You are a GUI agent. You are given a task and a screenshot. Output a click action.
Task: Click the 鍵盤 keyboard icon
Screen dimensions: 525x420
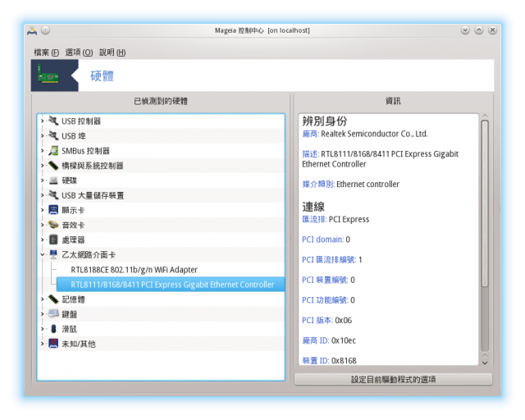click(x=53, y=314)
